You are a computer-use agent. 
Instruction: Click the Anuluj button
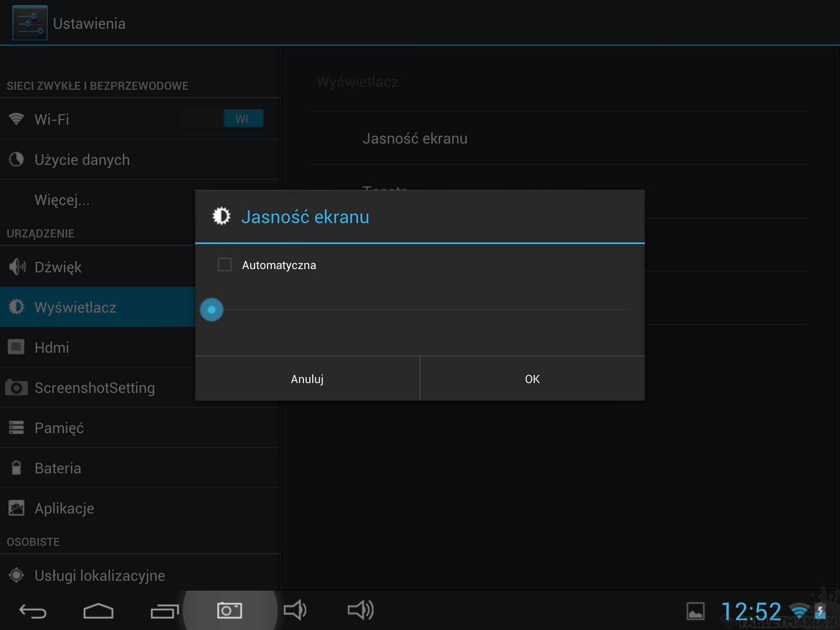click(307, 379)
